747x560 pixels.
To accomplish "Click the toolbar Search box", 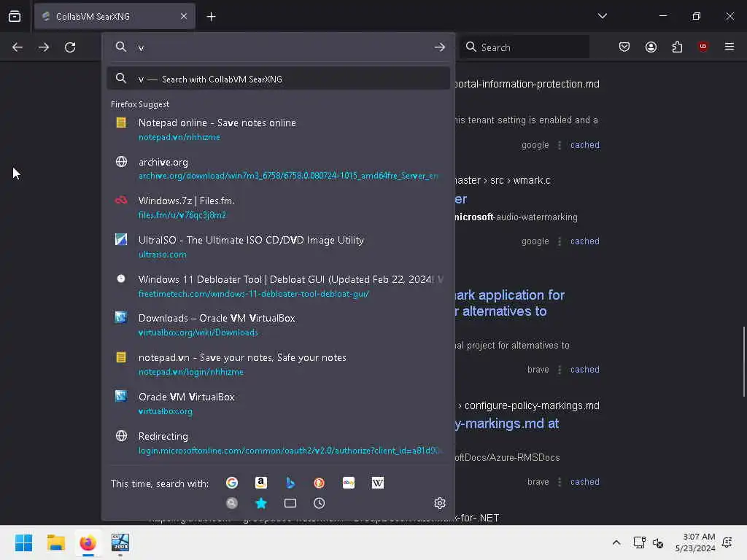I will tap(525, 47).
